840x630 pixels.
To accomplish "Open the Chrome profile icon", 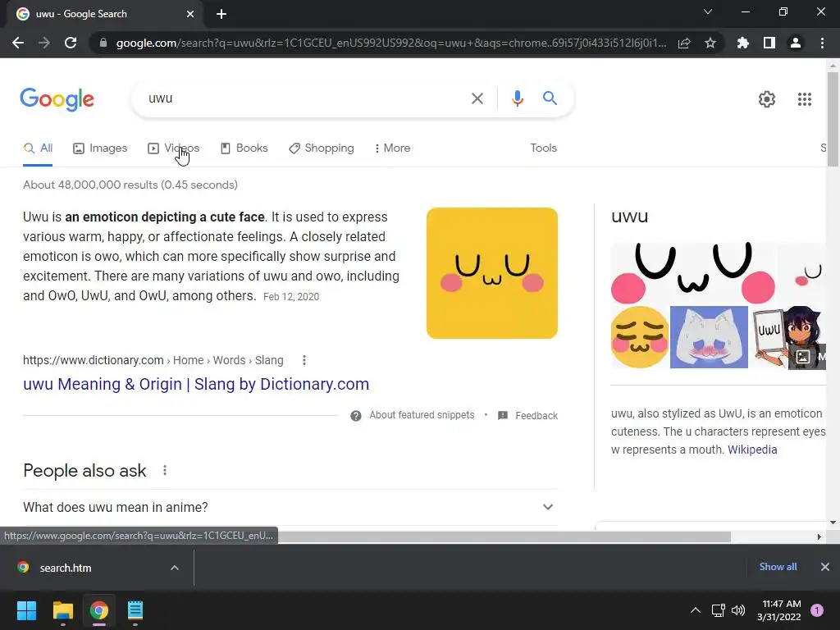I will (796, 43).
